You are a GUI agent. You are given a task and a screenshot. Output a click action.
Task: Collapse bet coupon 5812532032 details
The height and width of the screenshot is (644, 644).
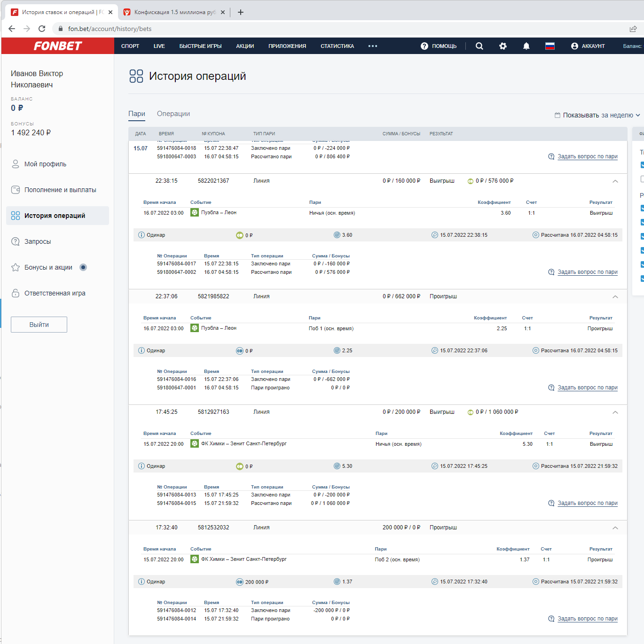point(615,528)
